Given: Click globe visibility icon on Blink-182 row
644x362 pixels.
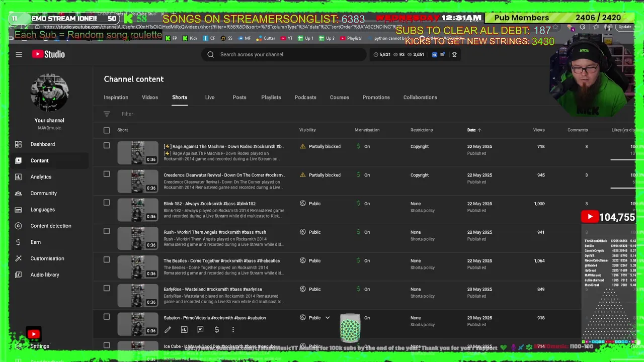Looking at the screenshot, I should tap(302, 204).
